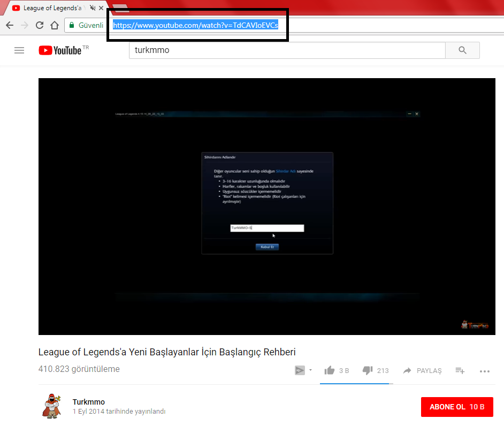This screenshot has height=426, width=504.
Task: Click the ABONE OL subscribe button
Action: [x=457, y=407]
